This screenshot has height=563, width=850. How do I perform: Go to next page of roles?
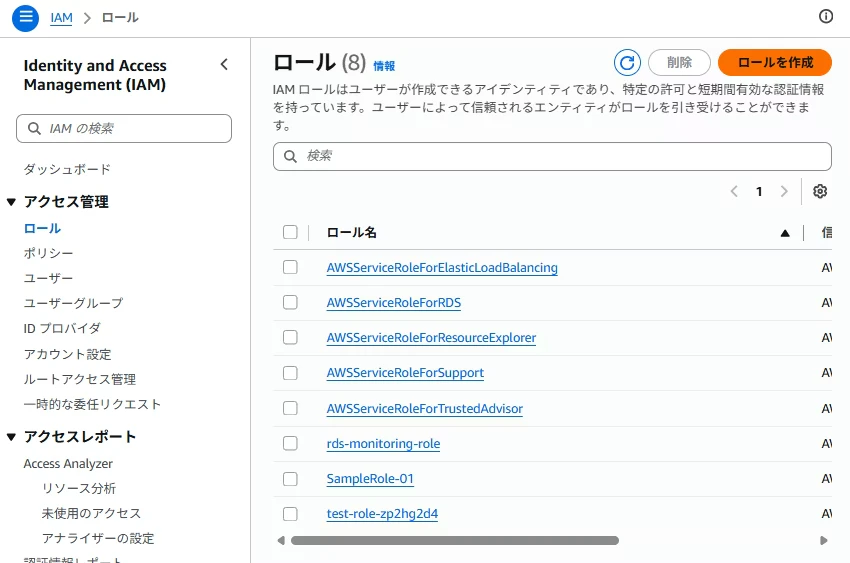pyautogui.click(x=784, y=191)
